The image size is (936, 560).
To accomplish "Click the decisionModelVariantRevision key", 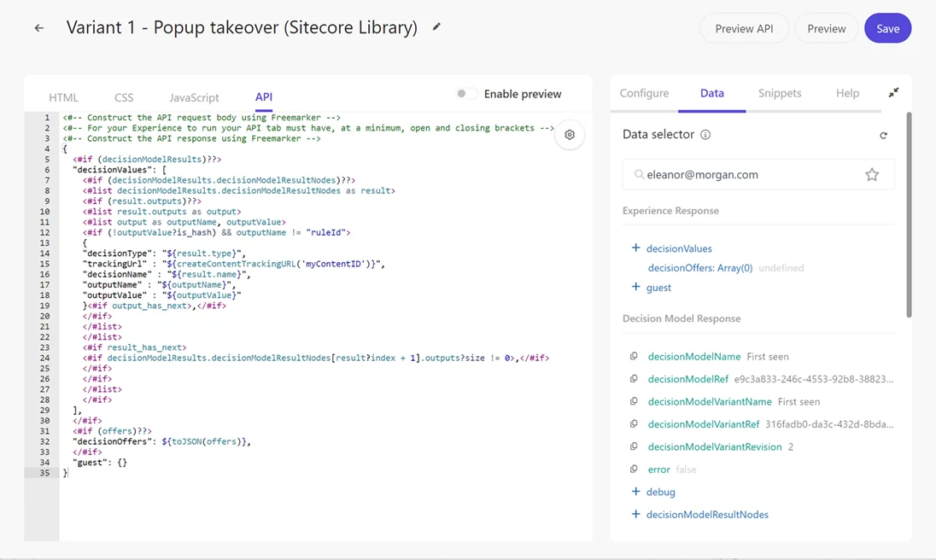I will pyautogui.click(x=715, y=447).
